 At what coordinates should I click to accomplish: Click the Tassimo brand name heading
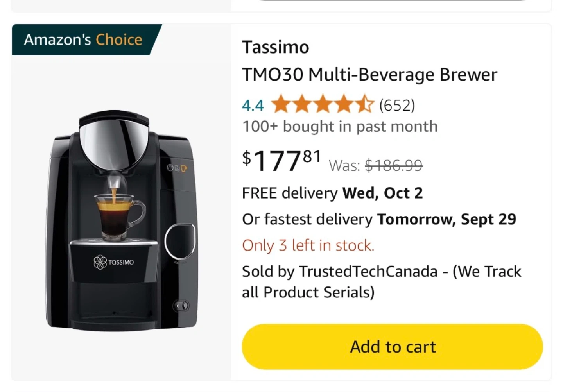pyautogui.click(x=276, y=47)
